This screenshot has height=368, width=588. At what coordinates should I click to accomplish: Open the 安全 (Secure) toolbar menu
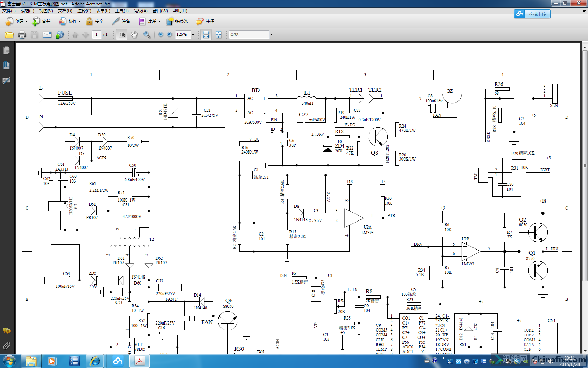tap(96, 21)
